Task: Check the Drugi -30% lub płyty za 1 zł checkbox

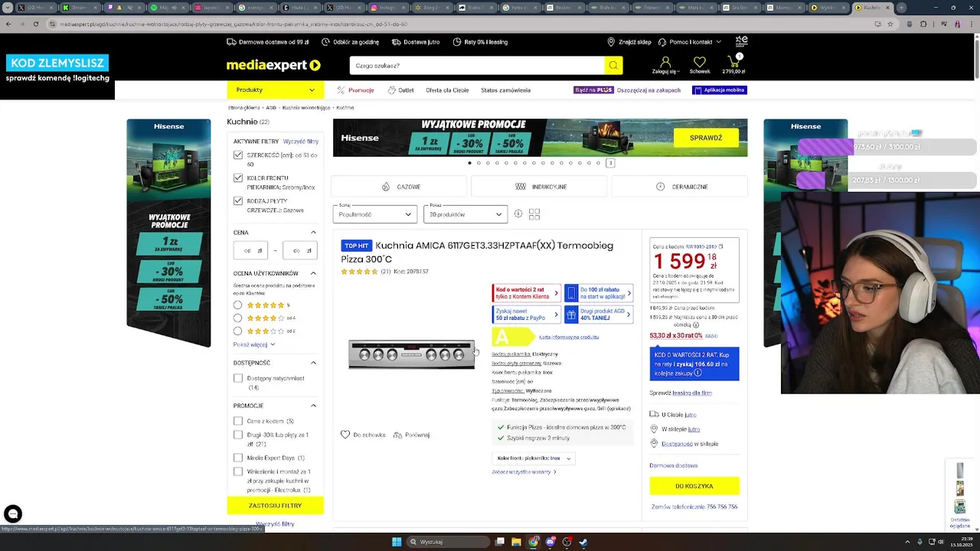Action: pos(238,435)
